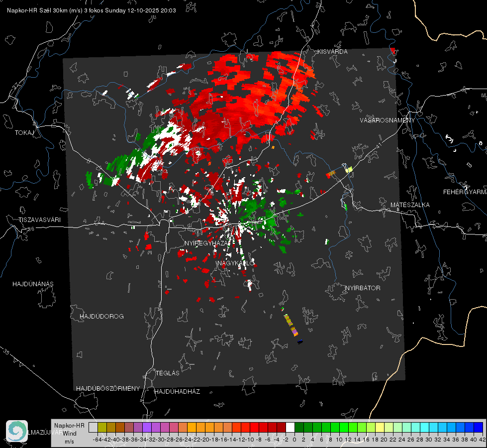Click the HAJDÚDOROG city label
This screenshot has width=487, height=448.
[101, 317]
